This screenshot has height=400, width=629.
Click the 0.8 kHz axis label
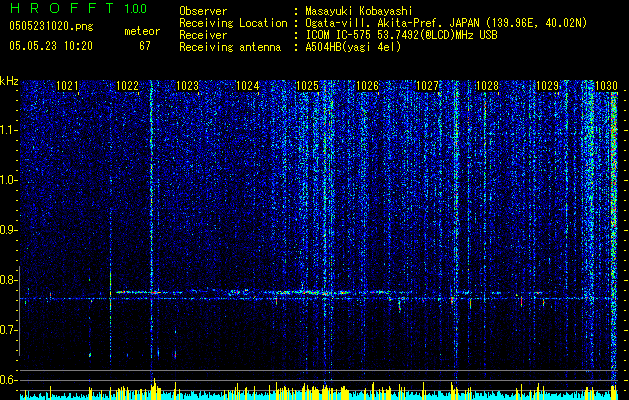9,280
